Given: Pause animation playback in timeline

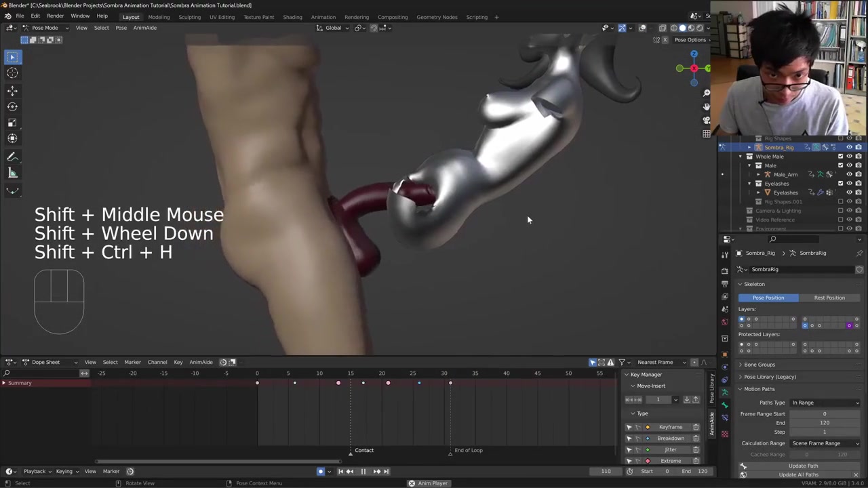Looking at the screenshot, I should (x=363, y=472).
